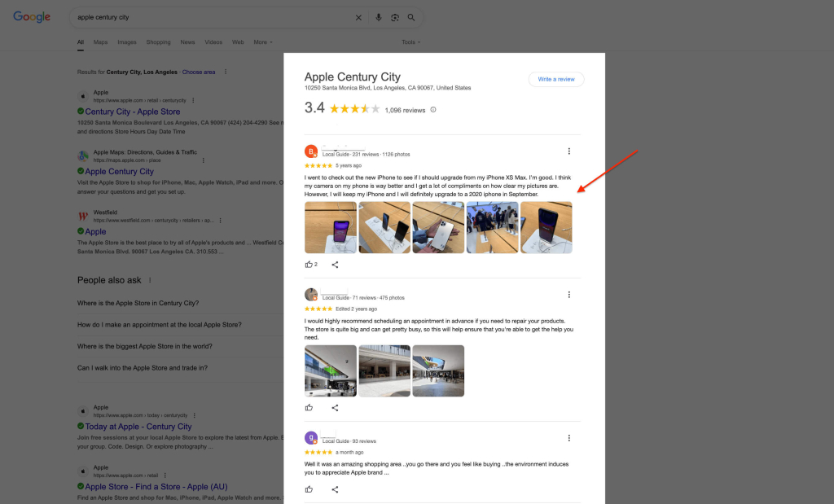
Task: Switch to the Images tab
Action: click(x=127, y=42)
